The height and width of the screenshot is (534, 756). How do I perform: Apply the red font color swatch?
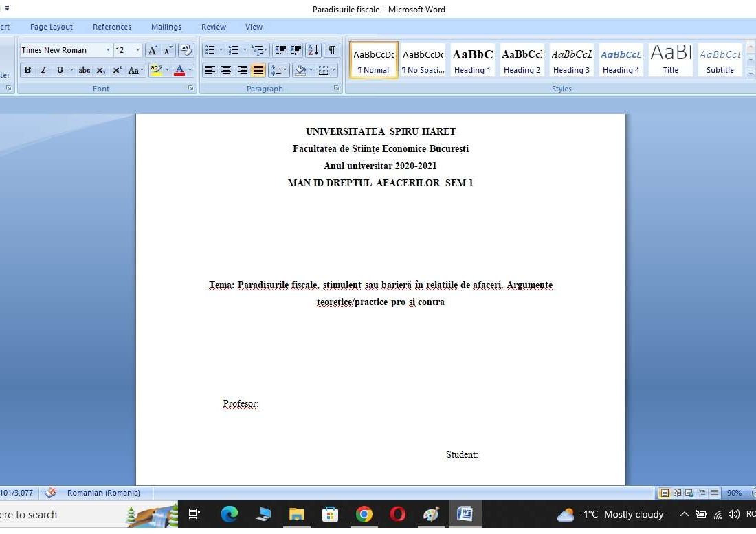coord(179,70)
